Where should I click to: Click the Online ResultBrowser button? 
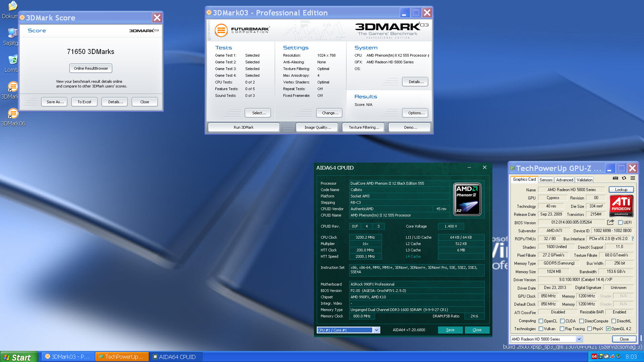tap(91, 68)
